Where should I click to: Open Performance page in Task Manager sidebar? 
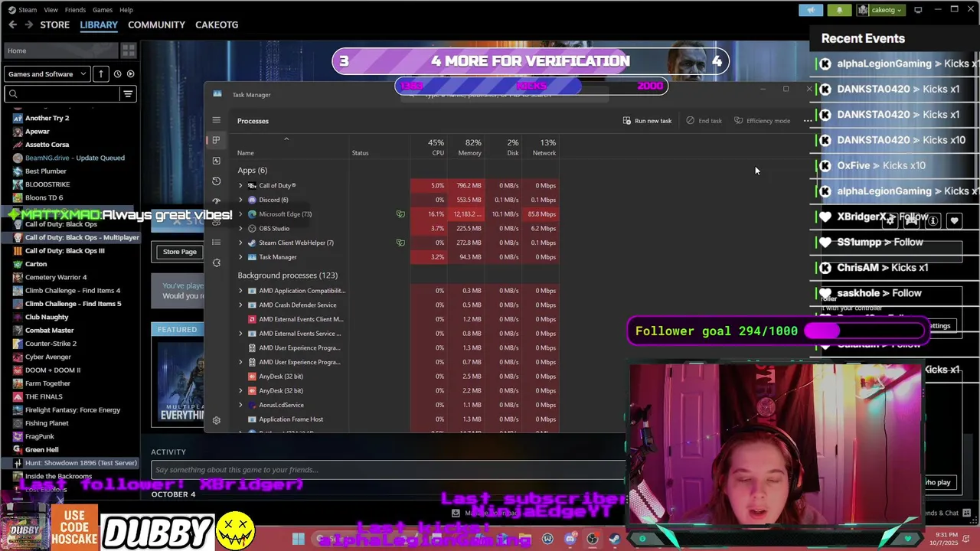click(217, 161)
